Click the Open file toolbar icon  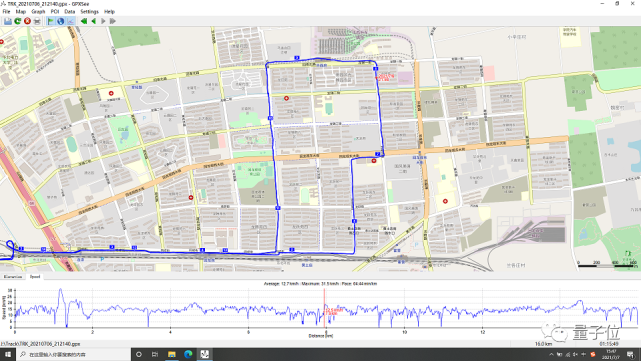point(8,21)
